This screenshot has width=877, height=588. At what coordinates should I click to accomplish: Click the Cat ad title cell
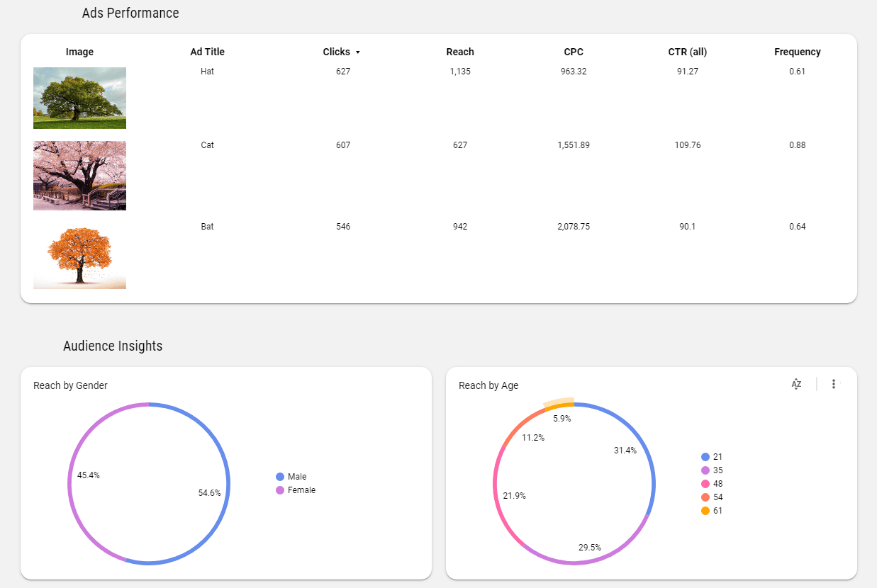207,145
